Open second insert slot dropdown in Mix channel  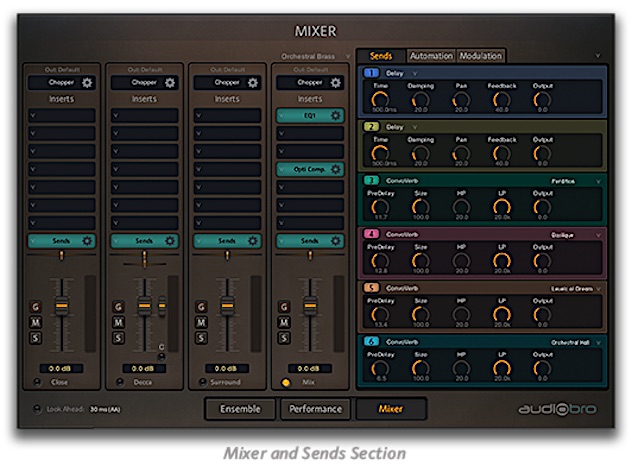tap(281, 133)
